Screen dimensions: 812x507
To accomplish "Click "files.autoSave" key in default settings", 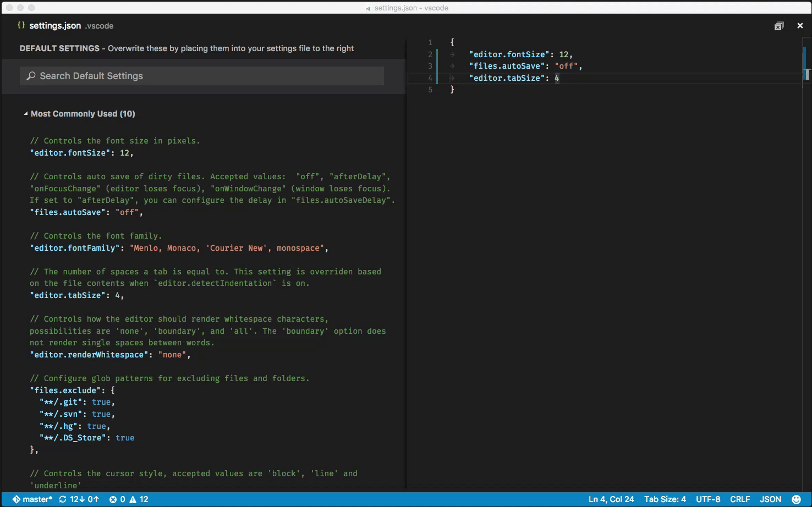I will tap(68, 212).
